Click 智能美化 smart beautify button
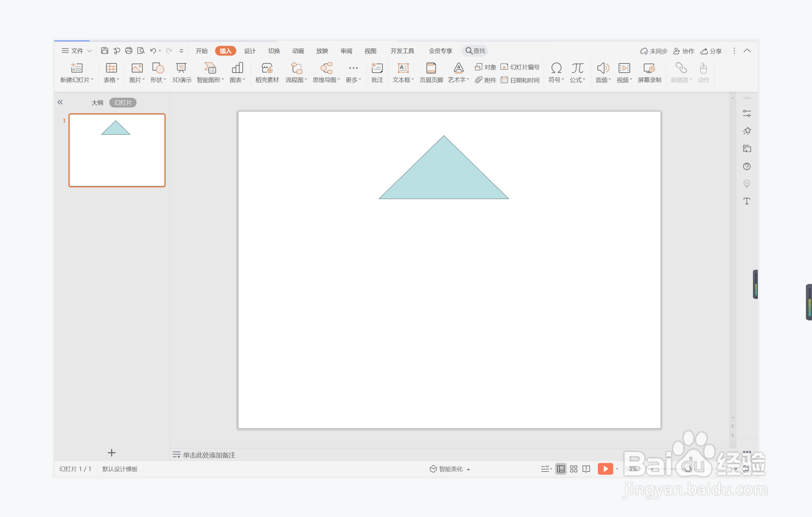The height and width of the screenshot is (517, 812). click(x=450, y=469)
